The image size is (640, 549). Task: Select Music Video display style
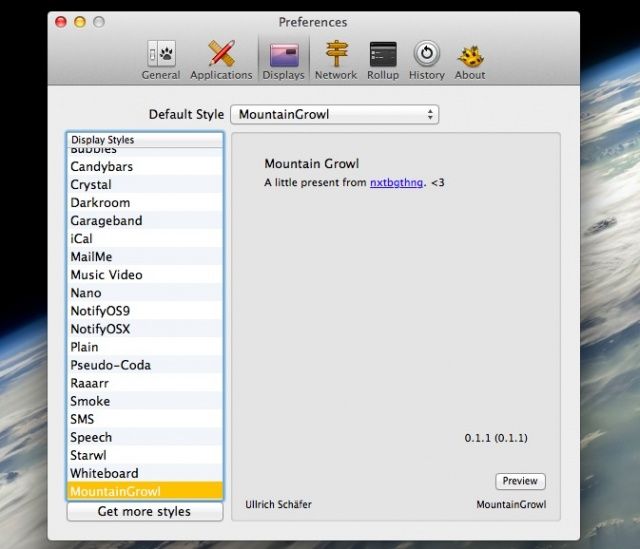point(106,274)
